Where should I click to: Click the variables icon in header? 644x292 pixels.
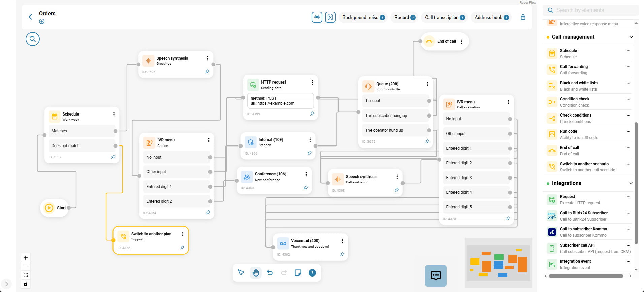pyautogui.click(x=330, y=17)
